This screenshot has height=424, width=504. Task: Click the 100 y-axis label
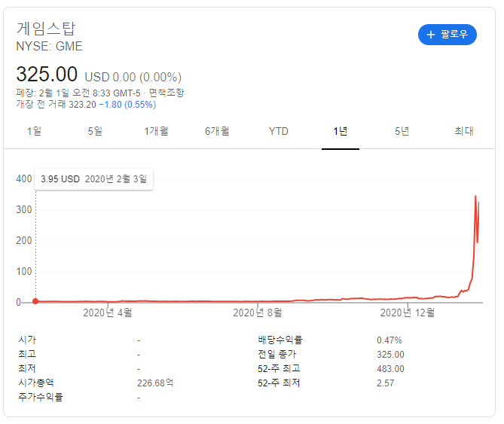click(24, 271)
